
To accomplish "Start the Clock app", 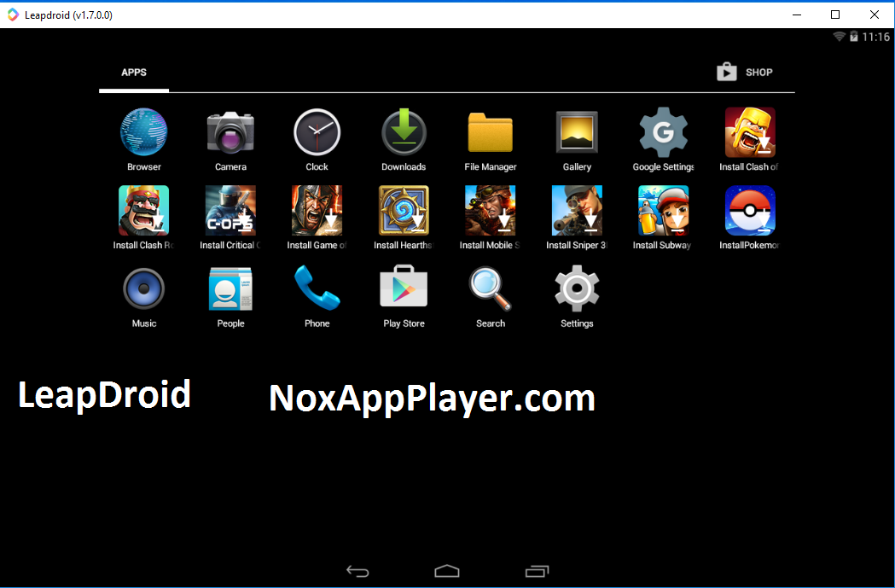I will pos(317,131).
